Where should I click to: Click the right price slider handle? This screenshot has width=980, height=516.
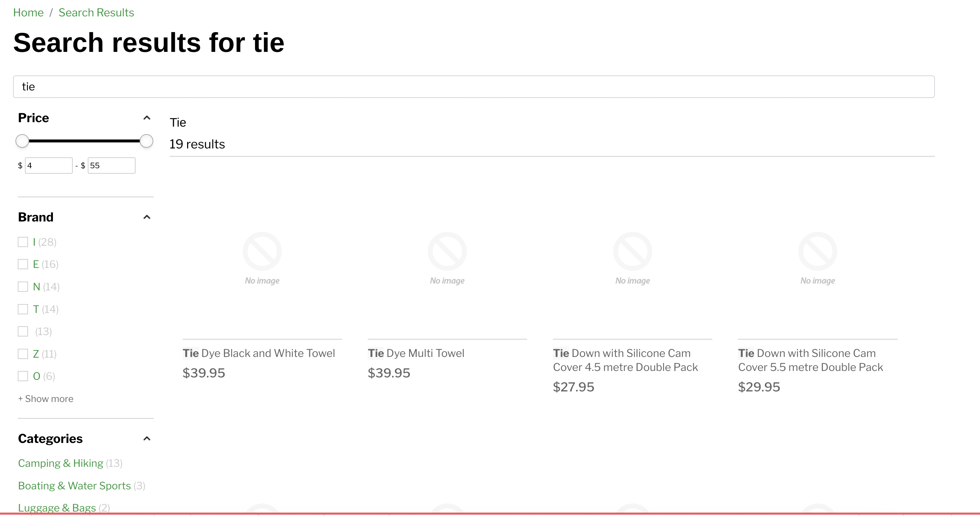tap(146, 141)
